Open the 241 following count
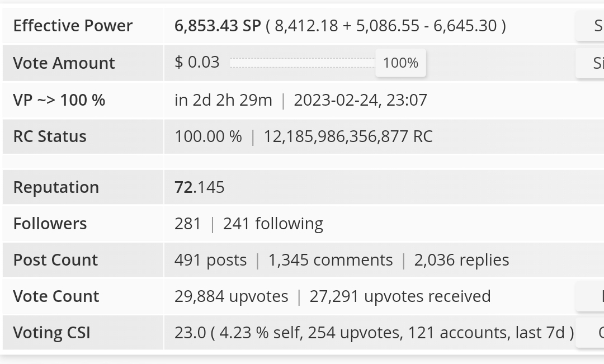The height and width of the screenshot is (364, 604). click(x=273, y=224)
